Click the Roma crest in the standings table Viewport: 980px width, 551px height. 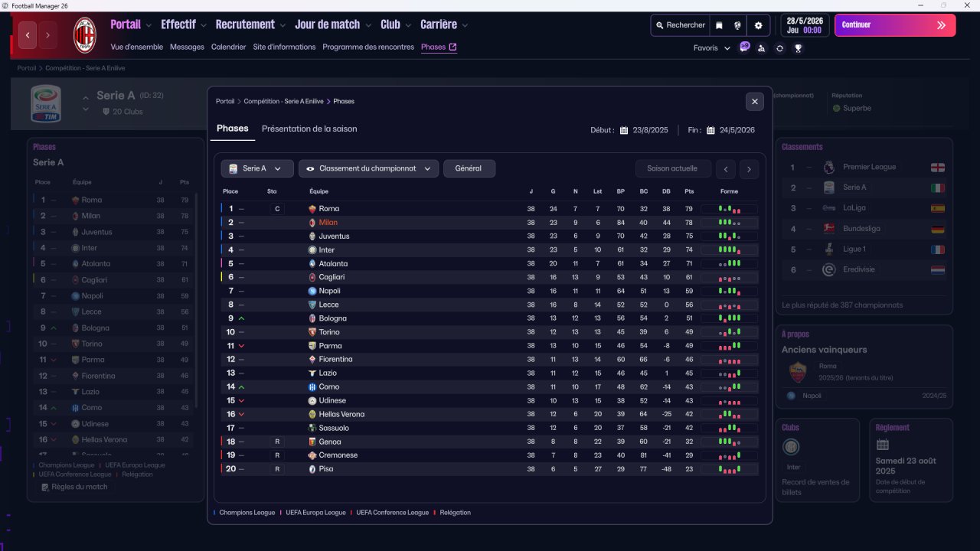coord(312,209)
